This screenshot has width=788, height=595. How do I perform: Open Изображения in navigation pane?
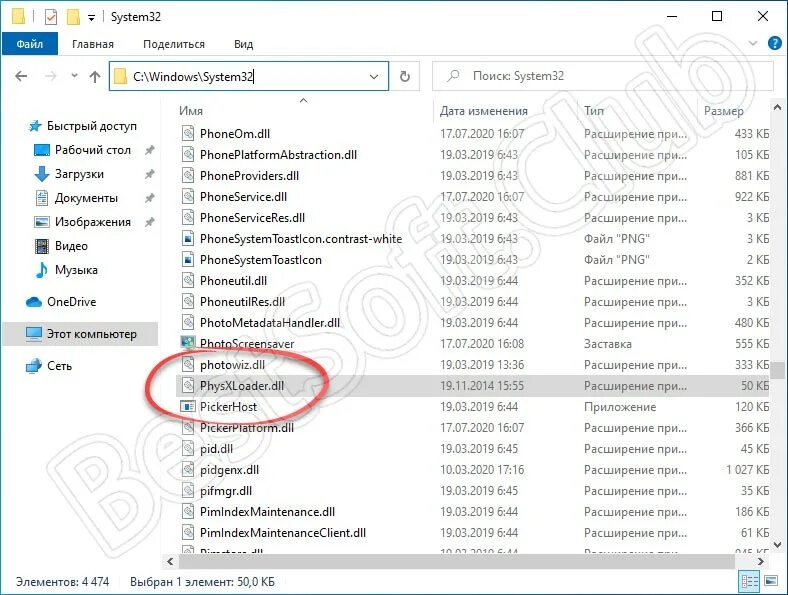[82, 222]
